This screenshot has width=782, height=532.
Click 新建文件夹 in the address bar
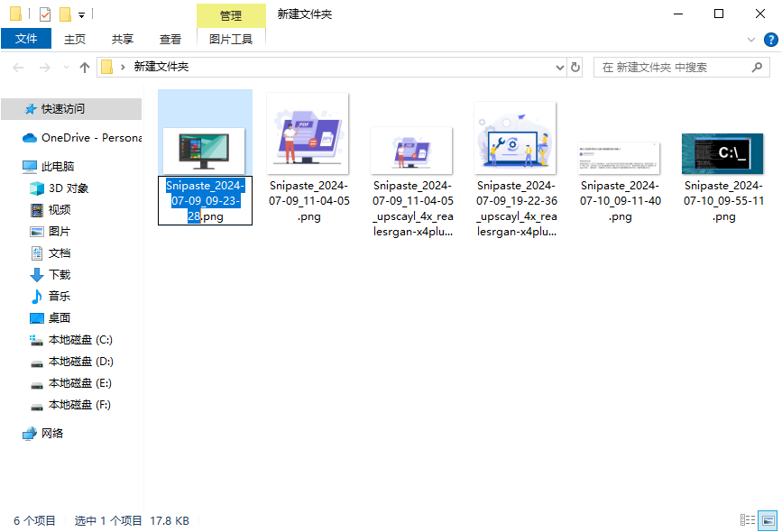(x=161, y=67)
